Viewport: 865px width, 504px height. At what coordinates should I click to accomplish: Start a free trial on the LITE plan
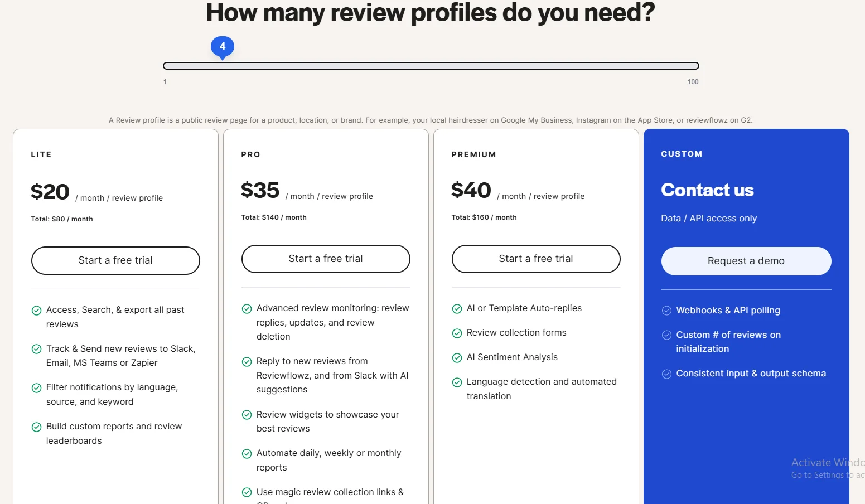coord(115,260)
